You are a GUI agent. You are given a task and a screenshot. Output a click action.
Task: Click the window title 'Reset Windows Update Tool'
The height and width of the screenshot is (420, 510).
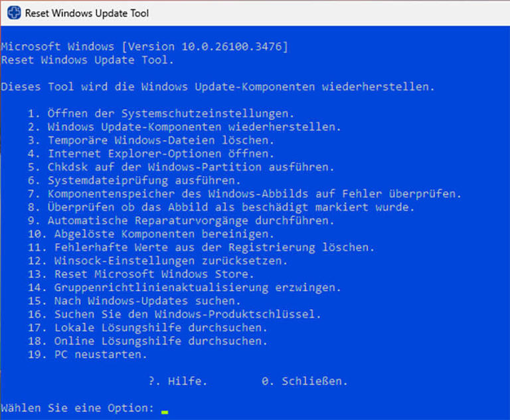click(x=87, y=13)
